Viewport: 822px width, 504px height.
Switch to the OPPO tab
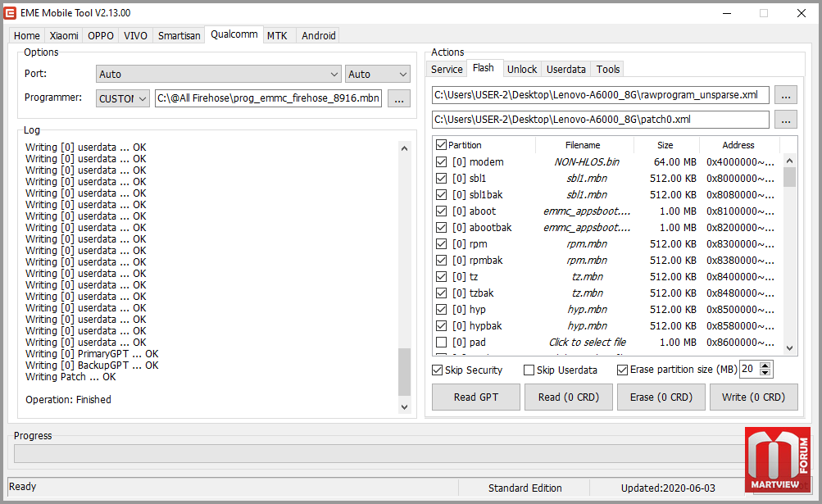[x=101, y=36]
